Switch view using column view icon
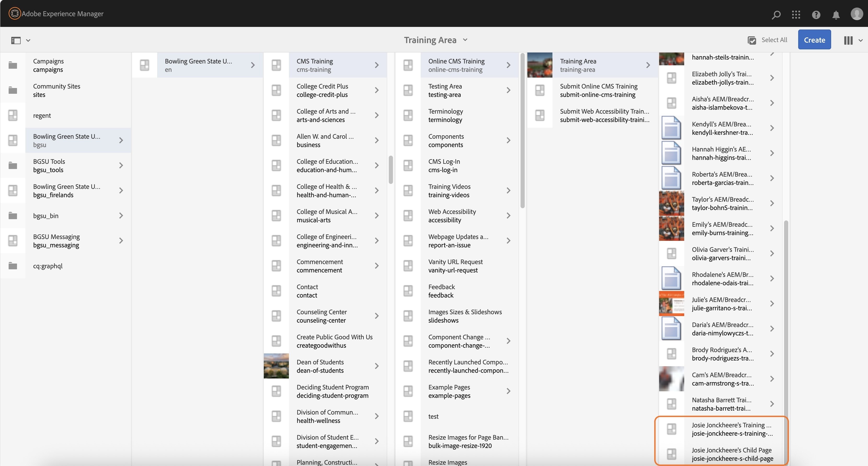The image size is (868, 466). point(848,40)
